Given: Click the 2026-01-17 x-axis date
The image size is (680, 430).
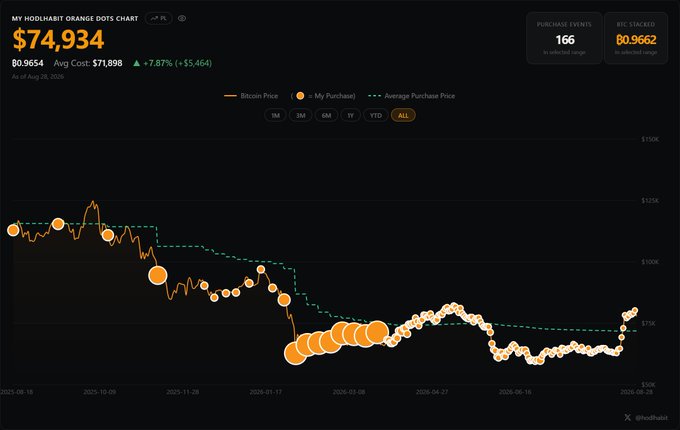Looking at the screenshot, I should coord(265,392).
